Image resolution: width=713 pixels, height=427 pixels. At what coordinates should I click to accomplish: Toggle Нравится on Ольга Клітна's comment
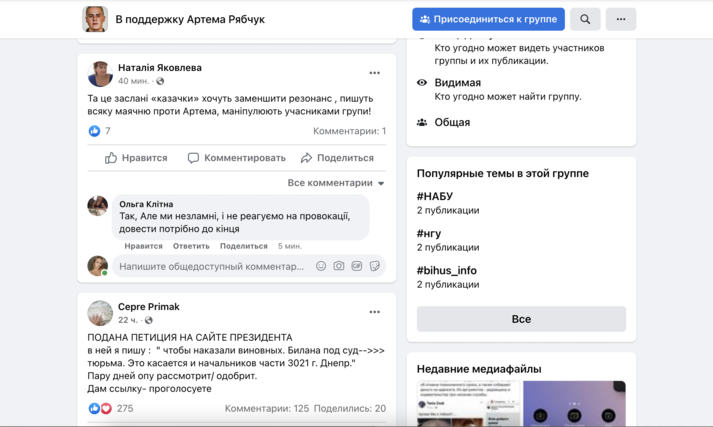[x=143, y=246]
